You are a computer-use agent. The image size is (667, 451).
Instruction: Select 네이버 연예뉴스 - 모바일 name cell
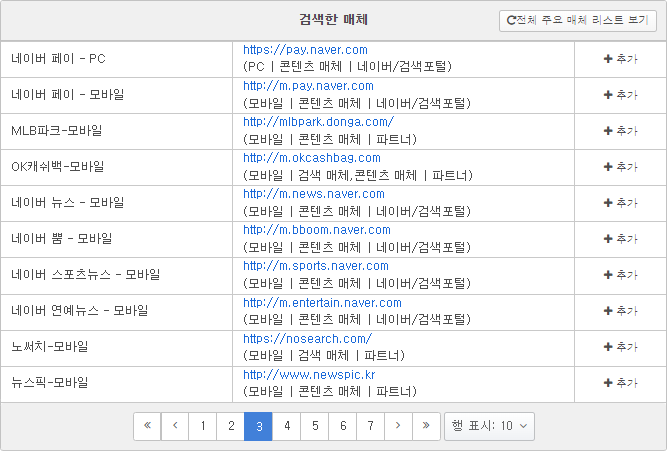[x=117, y=312]
